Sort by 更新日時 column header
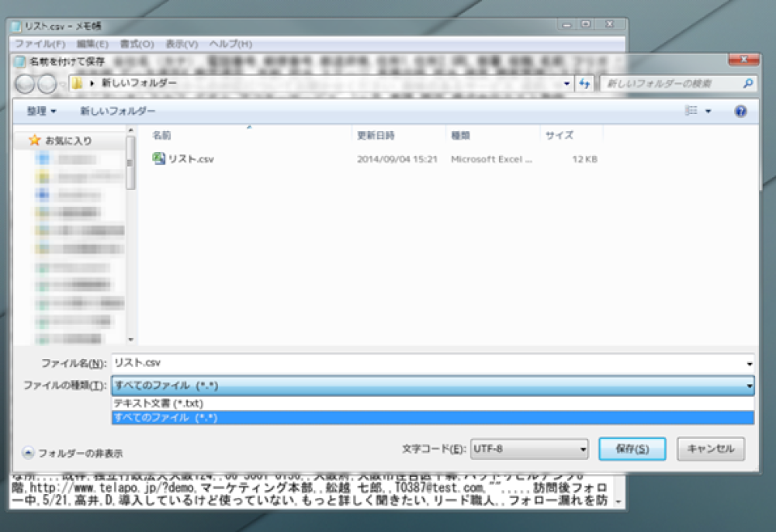Viewport: 776px width, 532px height. (376, 135)
